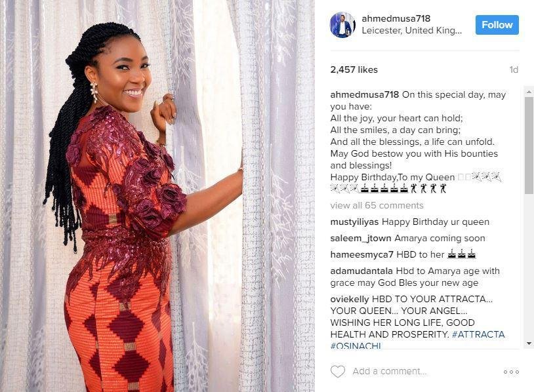Image resolution: width=534 pixels, height=392 pixels.
Task: Click the comments scrollbar up arrow
Action: coord(529,92)
